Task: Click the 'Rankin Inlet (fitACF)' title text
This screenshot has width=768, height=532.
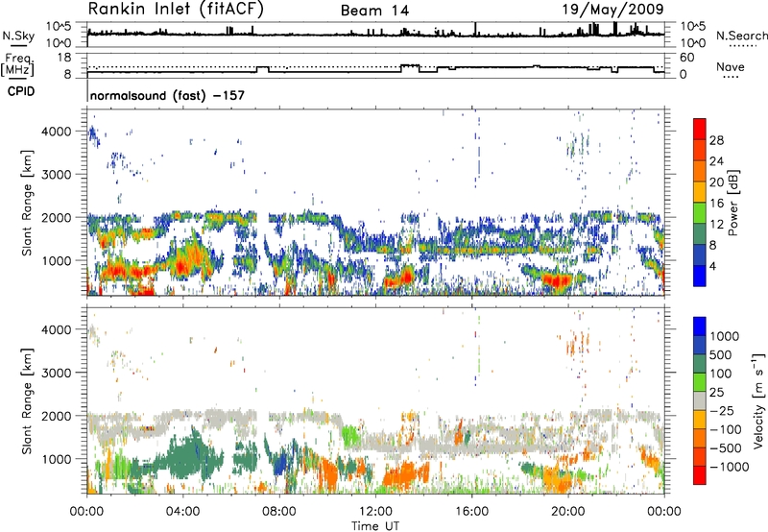Action: [x=176, y=10]
